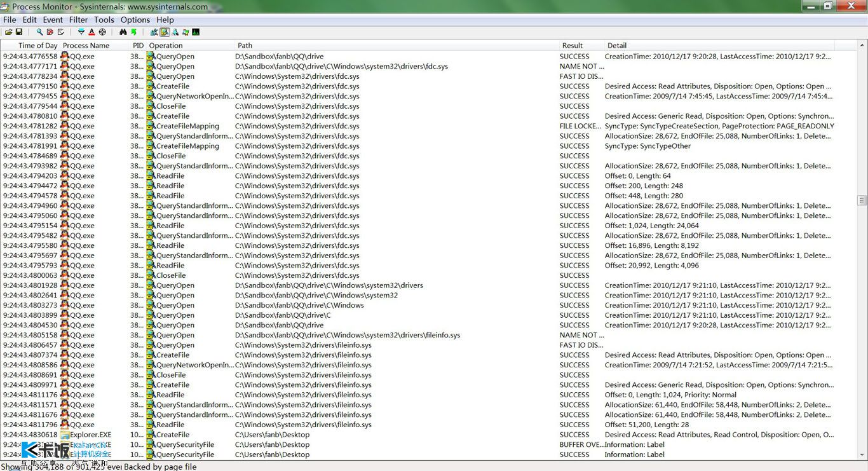Select detail Offset: 448, Length: 280
Screen dimensions: 868x471
pyautogui.click(x=644, y=196)
